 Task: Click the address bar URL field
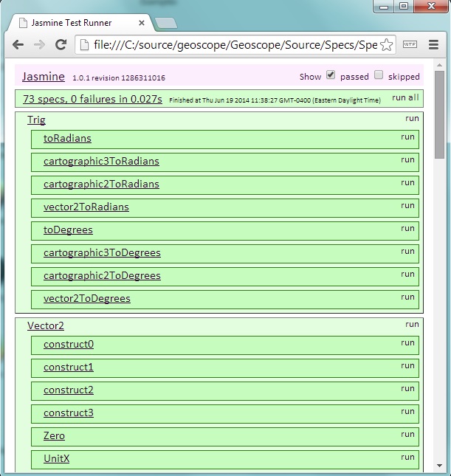236,45
